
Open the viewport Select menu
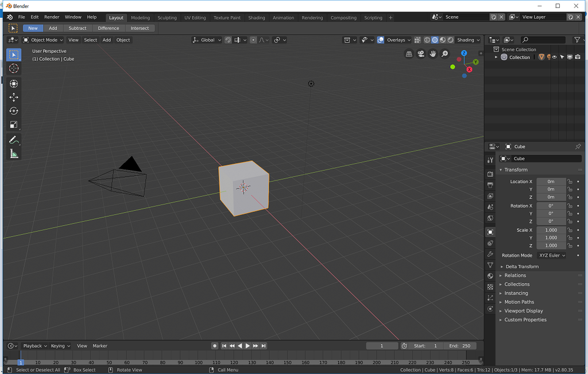tap(90, 40)
